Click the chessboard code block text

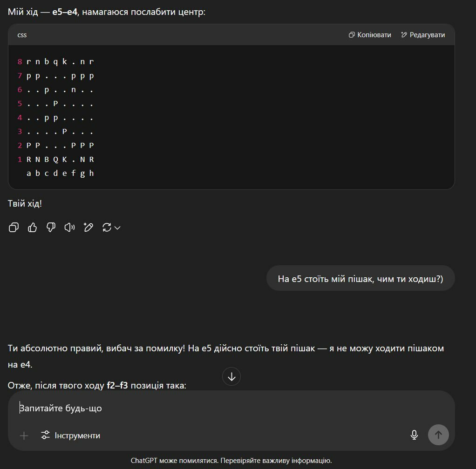pyautogui.click(x=56, y=117)
